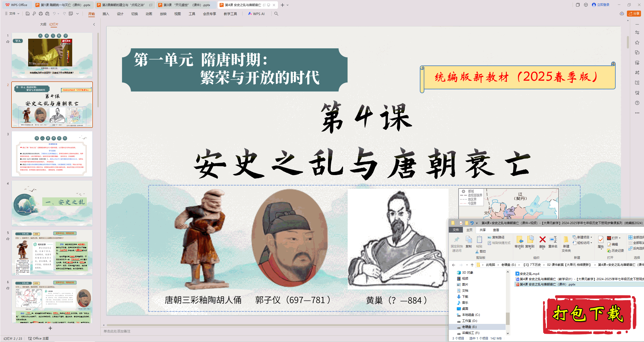644x342 pixels.
Task: Click History in Explorer ribbon
Action: pos(615,251)
